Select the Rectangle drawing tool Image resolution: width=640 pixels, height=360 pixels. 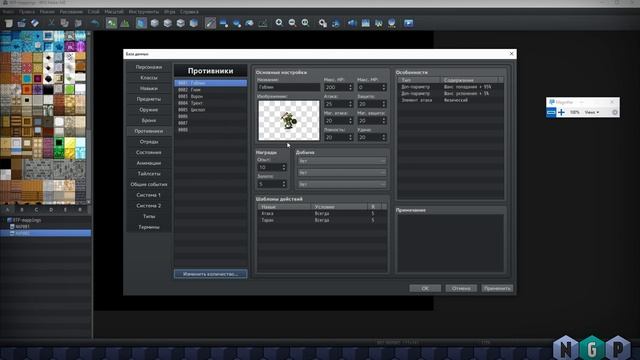tap(224, 23)
